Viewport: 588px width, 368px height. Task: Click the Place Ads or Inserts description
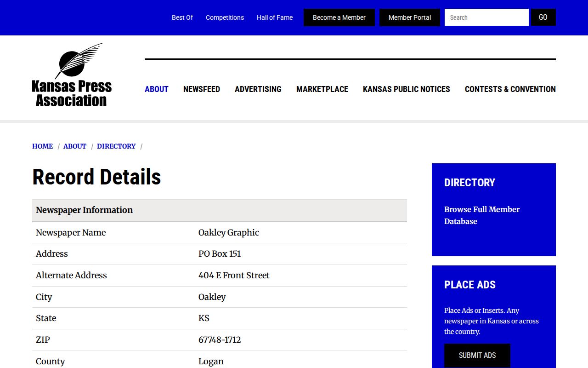point(492,321)
